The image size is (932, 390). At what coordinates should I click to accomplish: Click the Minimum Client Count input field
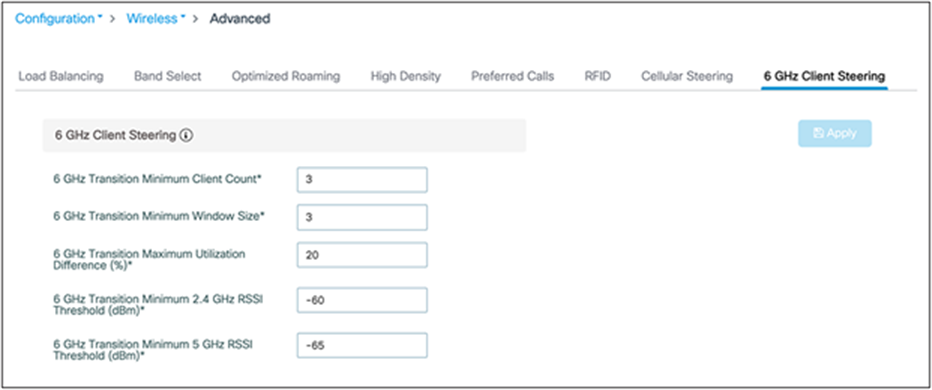tap(362, 180)
